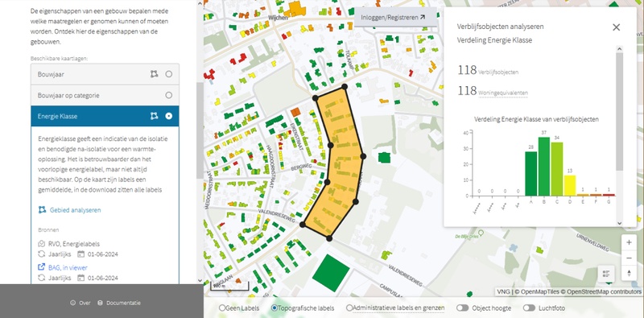This screenshot has height=318, width=644.
Task: Click the left sidebar scrollbar thumb
Action: pos(200,130)
